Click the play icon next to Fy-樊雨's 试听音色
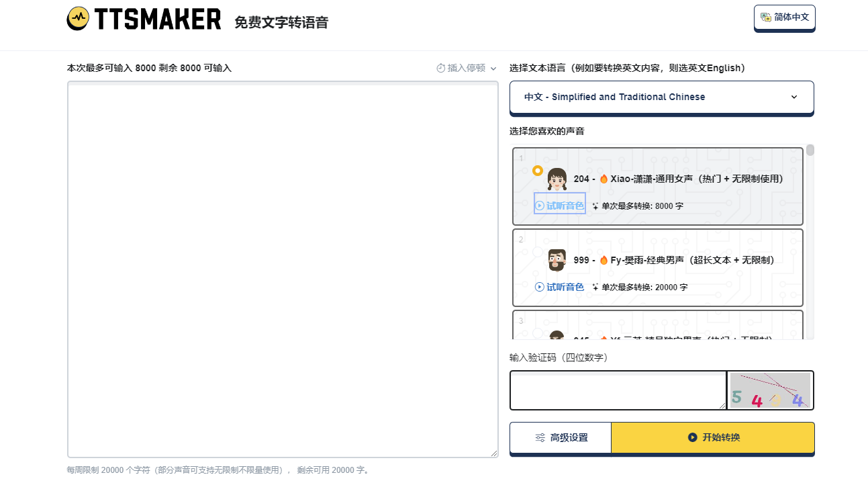Viewport: 868px width, 481px height. point(538,287)
